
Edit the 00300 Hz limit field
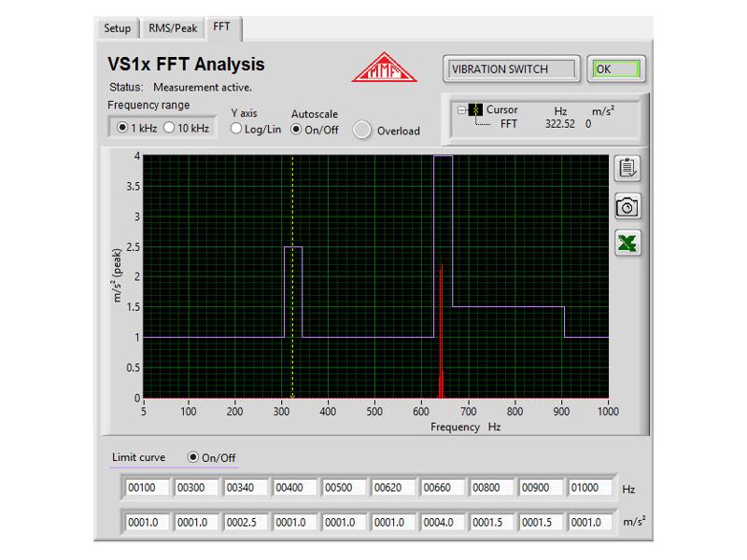196,487
